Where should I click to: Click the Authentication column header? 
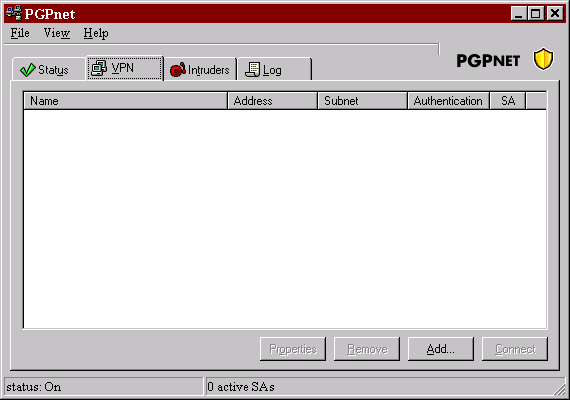tap(449, 101)
